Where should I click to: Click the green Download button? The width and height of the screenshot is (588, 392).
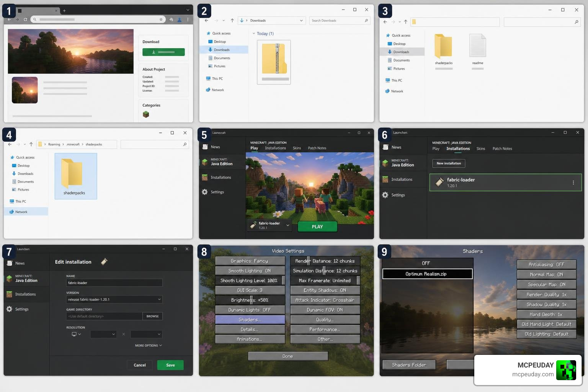[x=163, y=52]
